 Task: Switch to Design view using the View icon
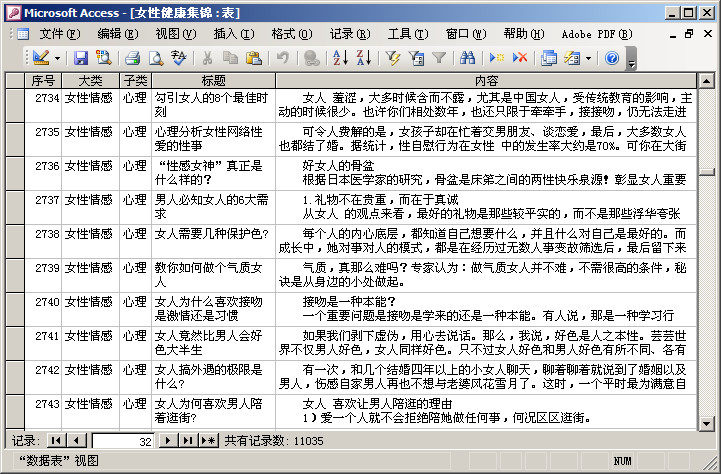tap(41, 58)
